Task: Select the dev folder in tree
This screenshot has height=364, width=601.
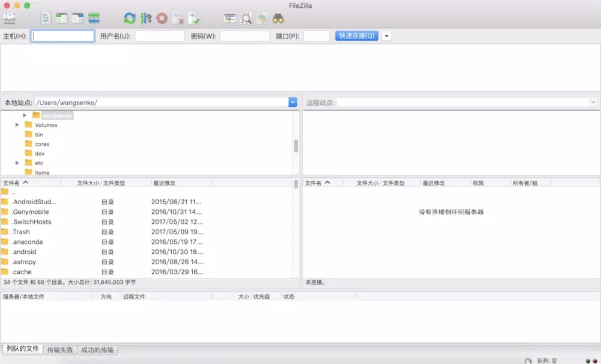Action: 39,153
